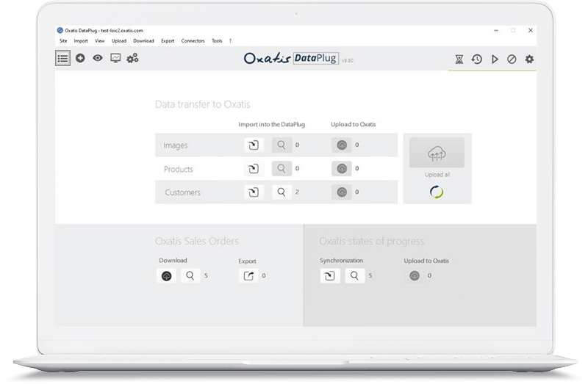The height and width of the screenshot is (384, 588).
Task: Click the Images row label
Action: coord(175,145)
